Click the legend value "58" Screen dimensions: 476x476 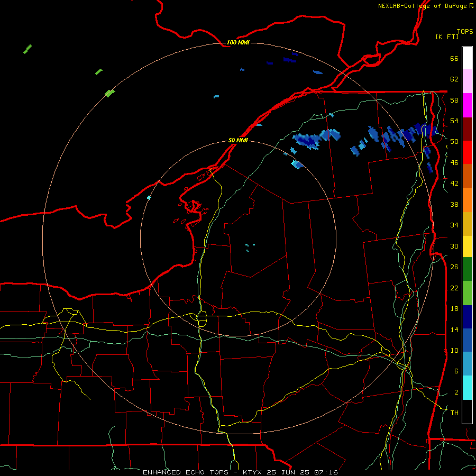[454, 100]
